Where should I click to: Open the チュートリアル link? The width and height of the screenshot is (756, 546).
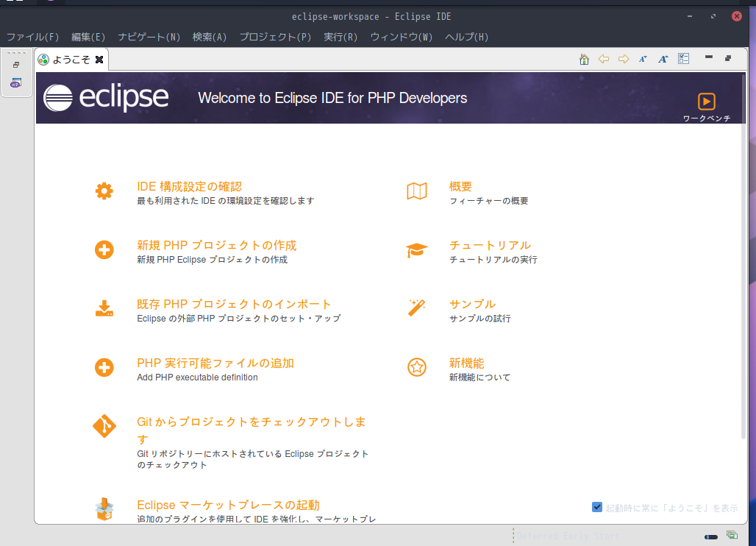click(491, 246)
